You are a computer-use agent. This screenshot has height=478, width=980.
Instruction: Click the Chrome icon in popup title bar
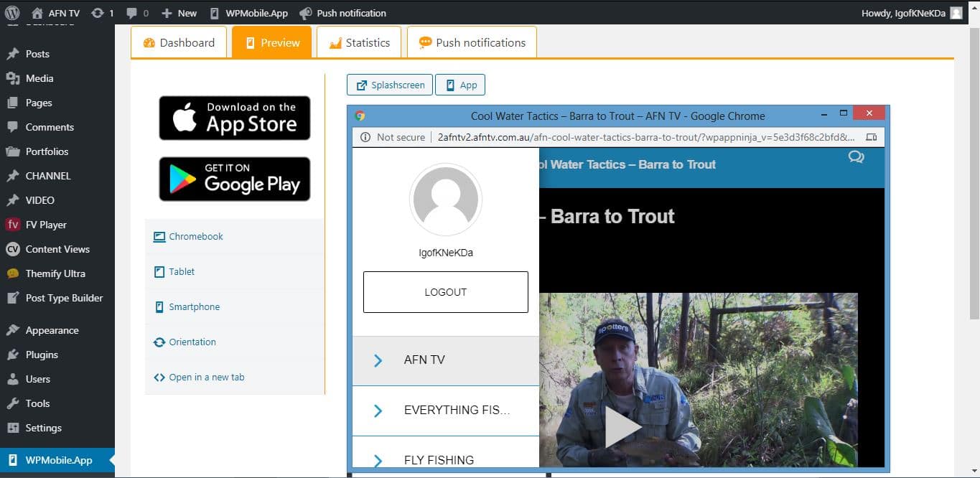tap(360, 116)
